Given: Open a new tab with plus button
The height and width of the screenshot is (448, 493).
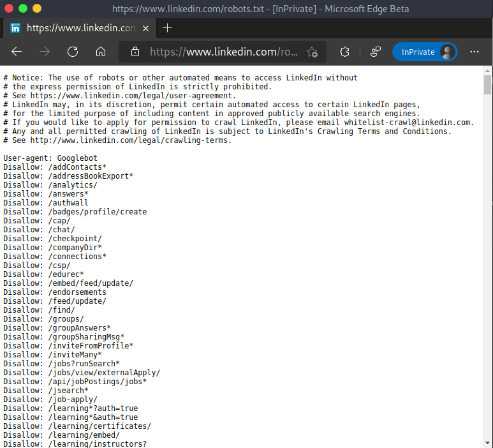Looking at the screenshot, I should (x=167, y=28).
